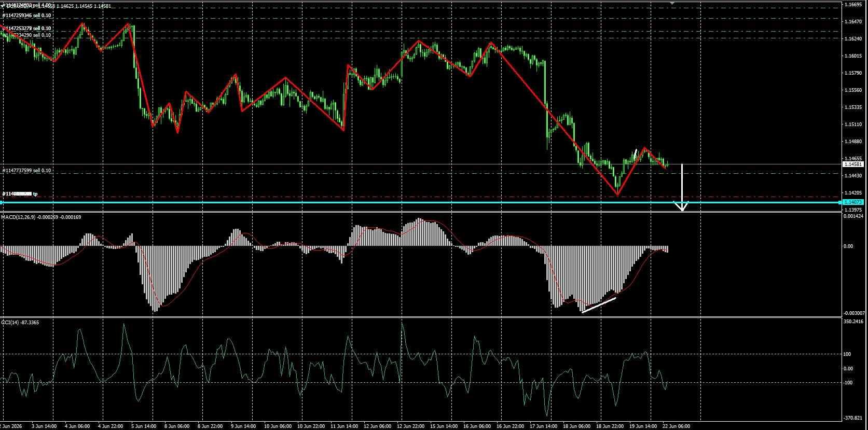Click the 5 Jun 14:00 time label
The width and height of the screenshot is (868, 430).
(143, 426)
